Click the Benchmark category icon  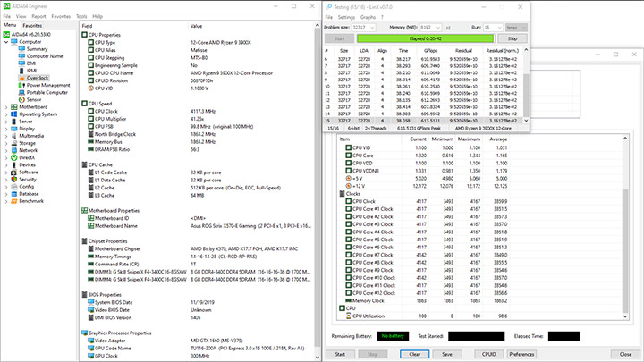coord(14,201)
